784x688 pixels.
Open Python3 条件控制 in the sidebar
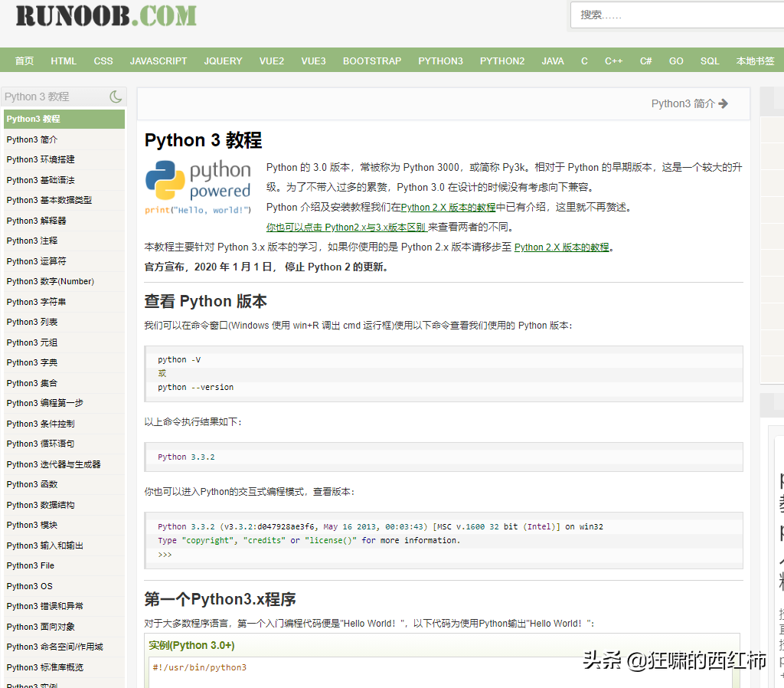[64, 424]
